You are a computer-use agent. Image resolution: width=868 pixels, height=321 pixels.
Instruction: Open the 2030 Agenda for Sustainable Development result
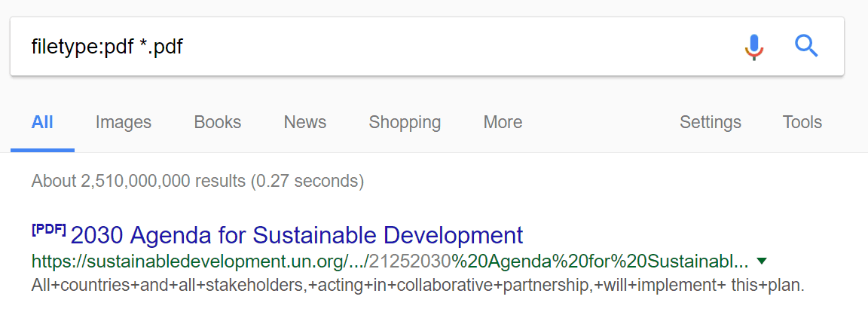[x=297, y=235]
